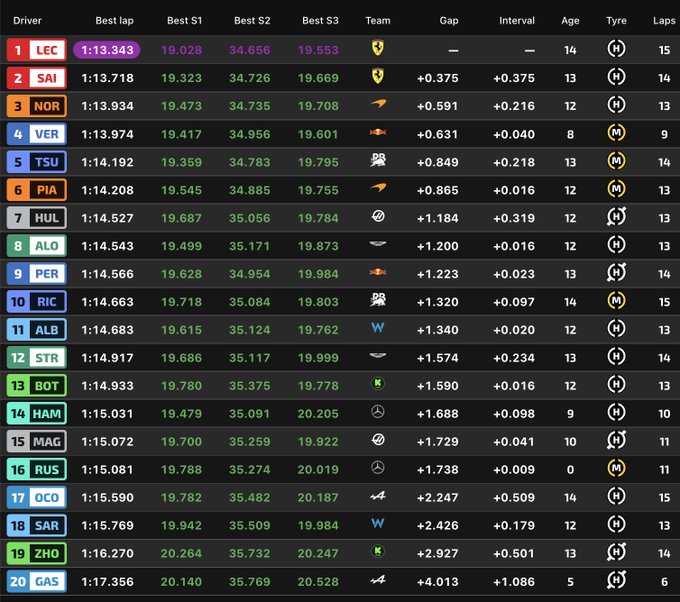Click the 35.769 sector two time
The height and width of the screenshot is (602, 680).
coord(249,582)
